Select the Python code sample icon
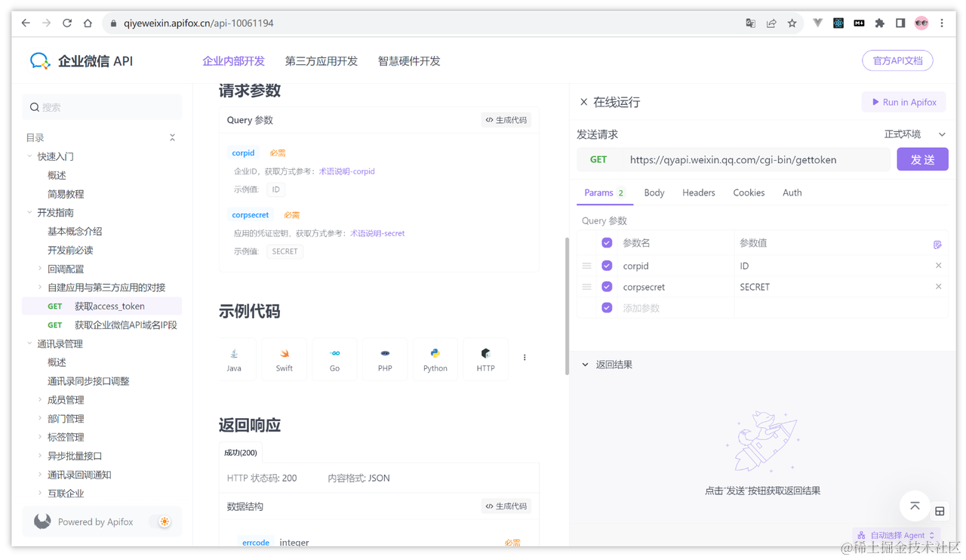 [x=435, y=359]
